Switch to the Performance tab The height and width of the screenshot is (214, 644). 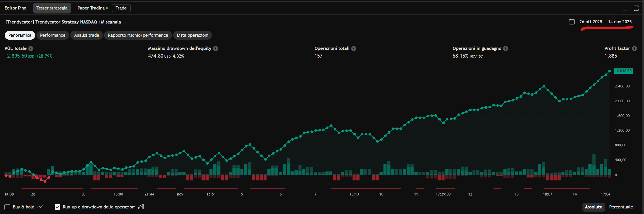(x=53, y=35)
